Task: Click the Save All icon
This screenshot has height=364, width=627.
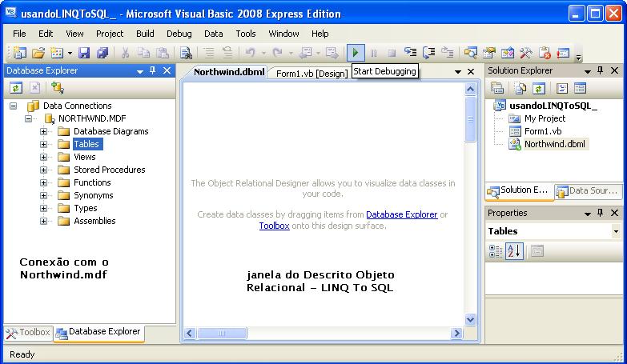Action: click(x=102, y=53)
